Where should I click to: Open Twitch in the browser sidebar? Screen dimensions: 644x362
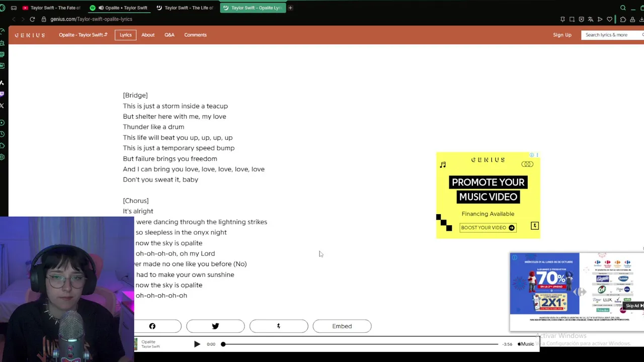3,94
